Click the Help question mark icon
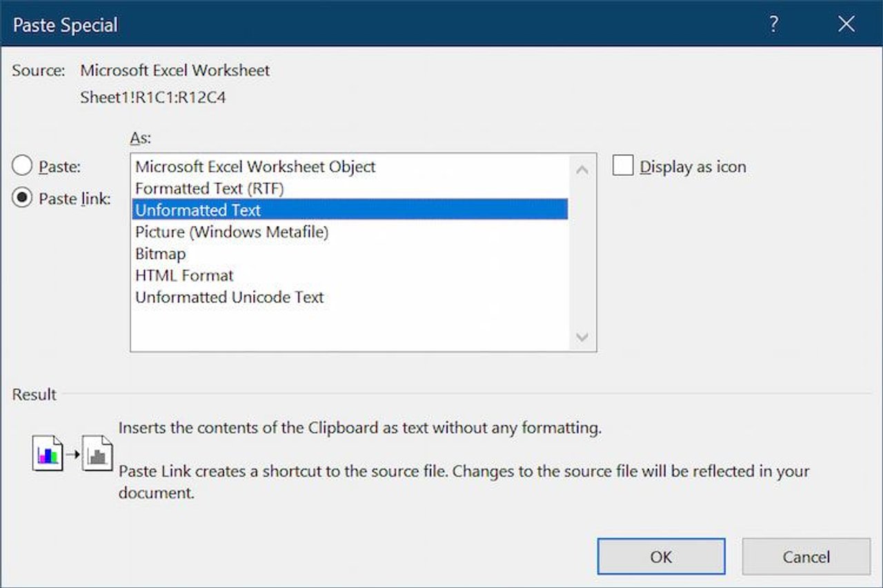This screenshot has width=883, height=588. click(774, 25)
